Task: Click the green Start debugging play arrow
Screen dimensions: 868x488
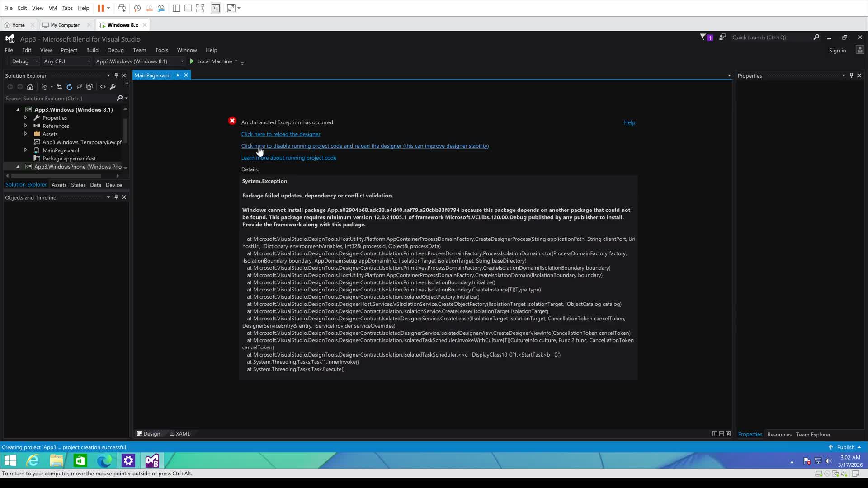Action: pos(192,61)
